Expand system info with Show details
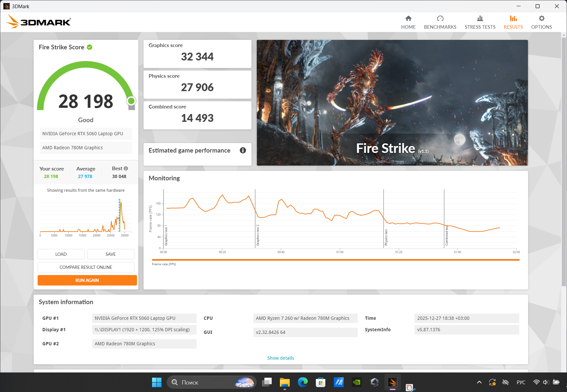 [281, 358]
